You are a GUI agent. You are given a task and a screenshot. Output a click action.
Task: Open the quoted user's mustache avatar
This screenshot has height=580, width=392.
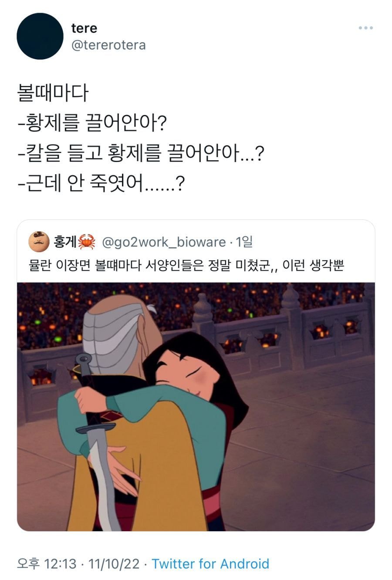(x=39, y=242)
